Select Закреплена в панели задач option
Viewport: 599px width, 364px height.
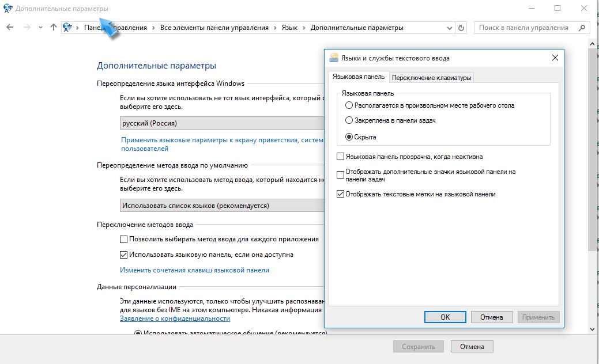[390, 120]
